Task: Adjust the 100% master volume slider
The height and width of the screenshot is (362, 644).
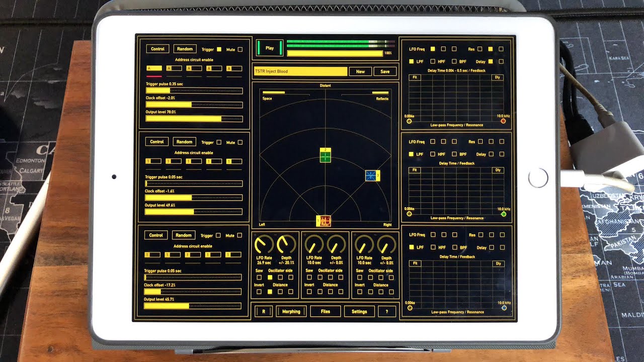Action: coord(335,53)
